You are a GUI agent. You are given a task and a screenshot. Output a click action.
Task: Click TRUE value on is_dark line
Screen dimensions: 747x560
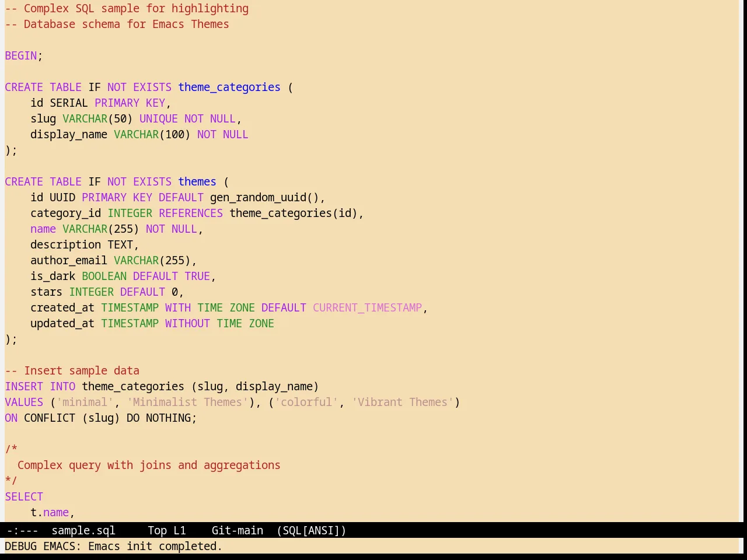pos(197,276)
